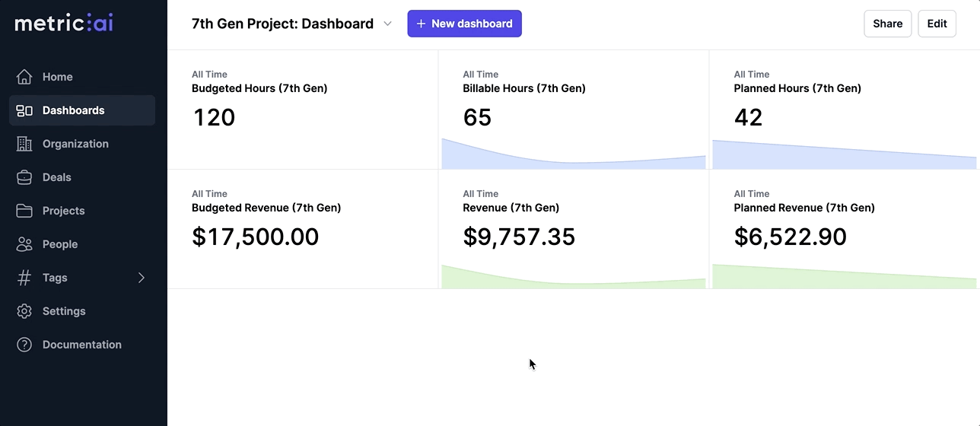Click the Deals briefcase icon
Screen dimensions: 980x426
(24, 177)
